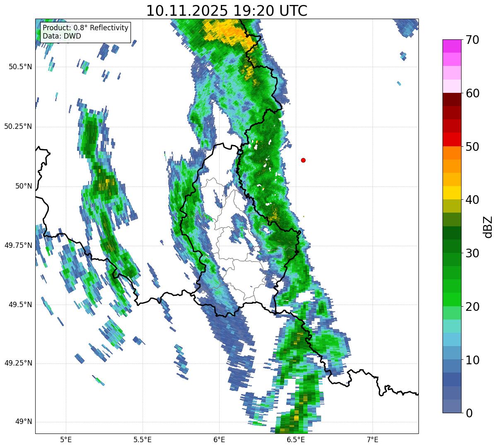Click the orange colorbar swatch just below 50
498x448 pixels.
click(x=452, y=153)
